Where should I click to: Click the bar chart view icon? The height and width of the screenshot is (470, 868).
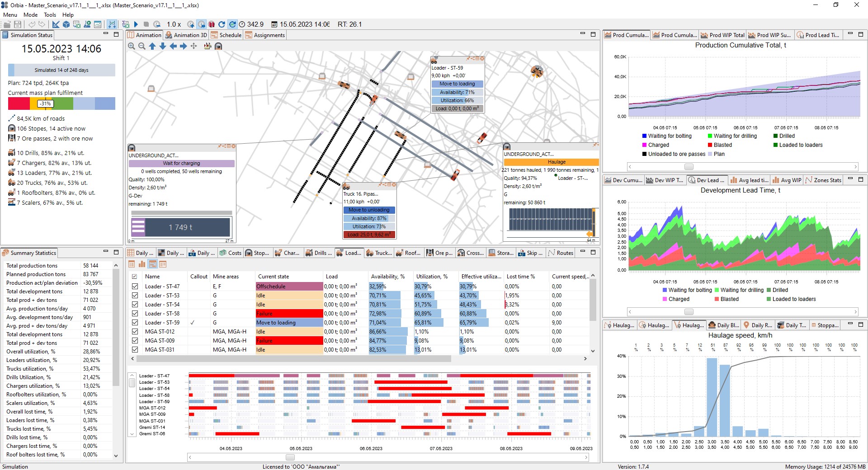pos(142,264)
